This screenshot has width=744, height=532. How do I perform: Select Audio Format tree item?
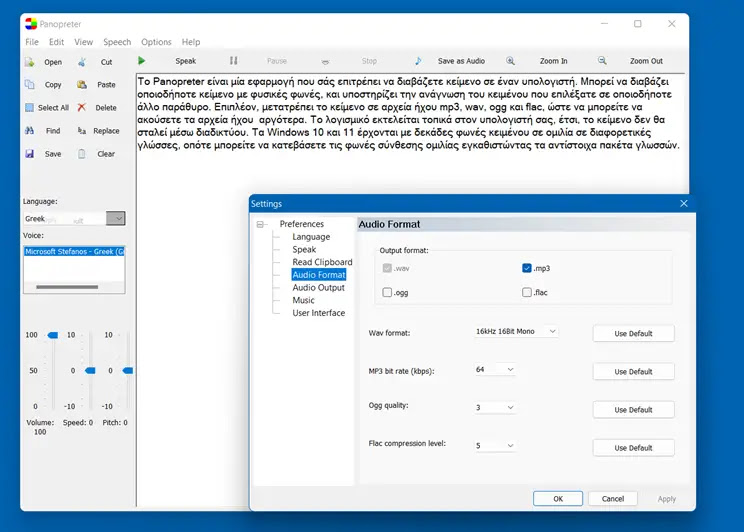click(319, 275)
